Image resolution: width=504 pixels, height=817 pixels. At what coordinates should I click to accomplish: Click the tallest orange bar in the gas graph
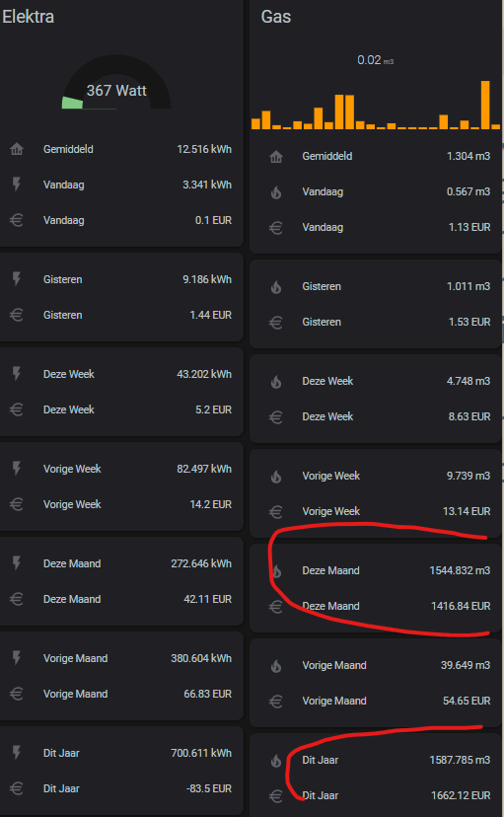point(485,105)
